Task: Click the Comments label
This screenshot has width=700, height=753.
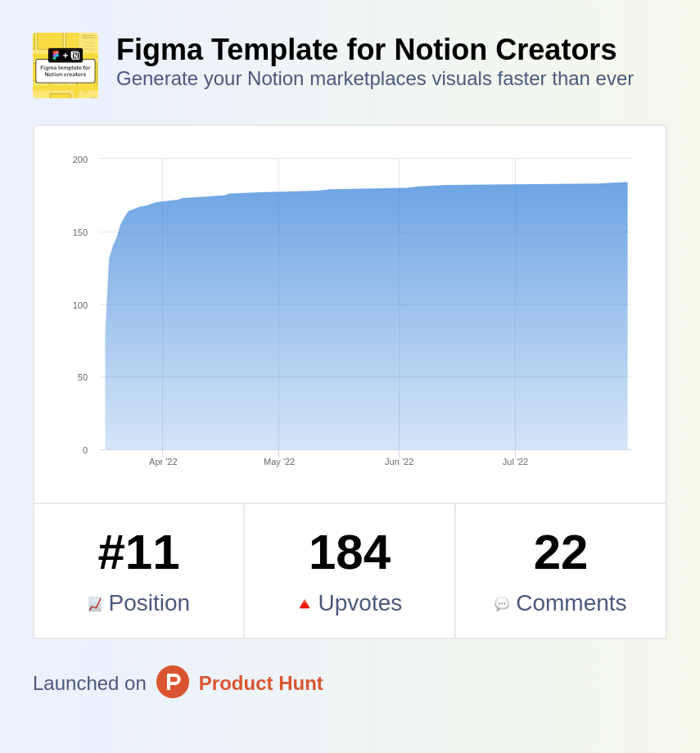Action: [x=571, y=603]
